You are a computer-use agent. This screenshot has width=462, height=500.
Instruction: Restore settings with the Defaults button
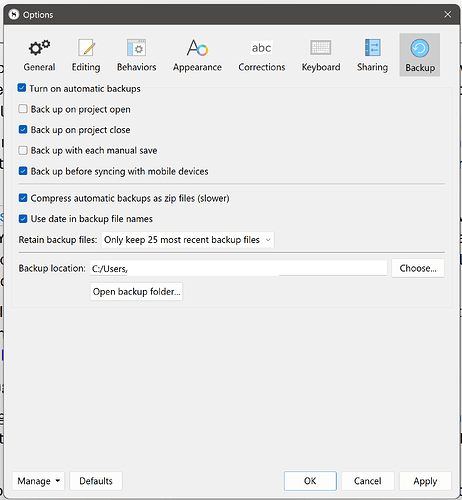pyautogui.click(x=96, y=481)
